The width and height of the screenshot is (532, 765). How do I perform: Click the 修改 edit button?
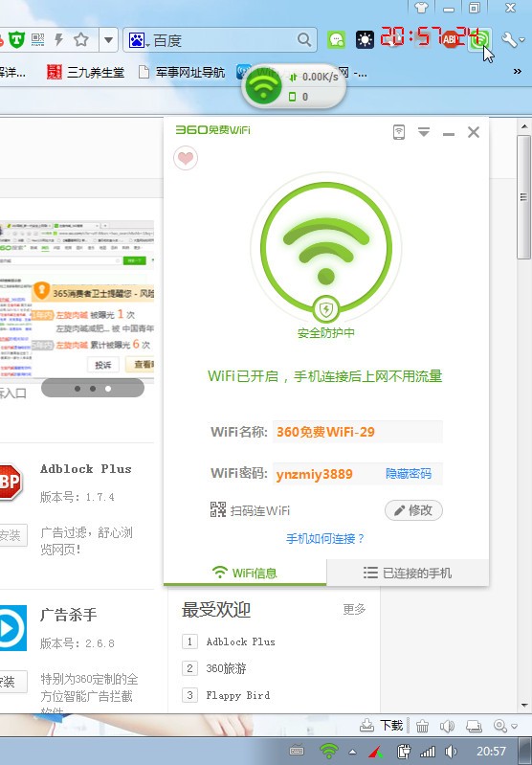tap(413, 510)
